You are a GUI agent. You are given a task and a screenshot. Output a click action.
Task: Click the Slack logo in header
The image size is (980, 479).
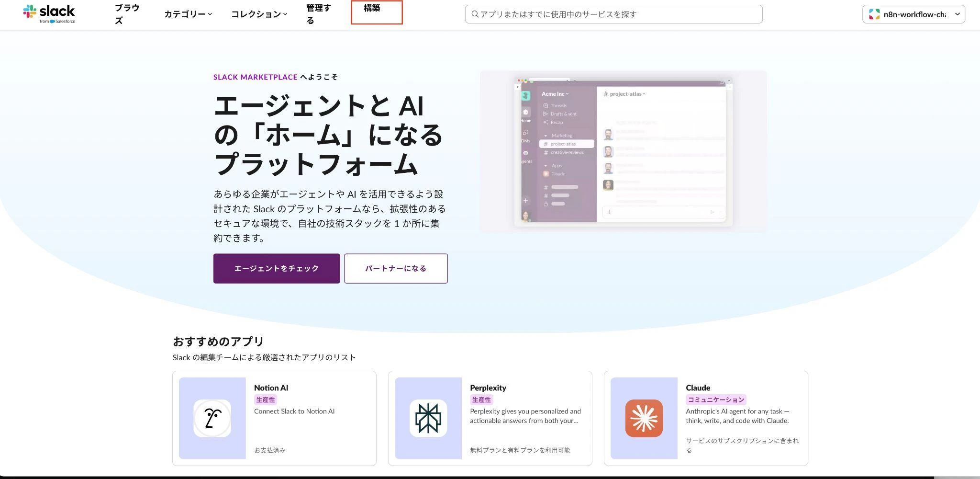pyautogui.click(x=49, y=14)
